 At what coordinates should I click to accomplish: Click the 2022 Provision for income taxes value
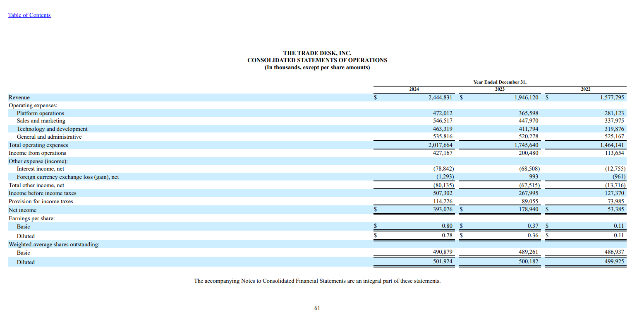(614, 202)
